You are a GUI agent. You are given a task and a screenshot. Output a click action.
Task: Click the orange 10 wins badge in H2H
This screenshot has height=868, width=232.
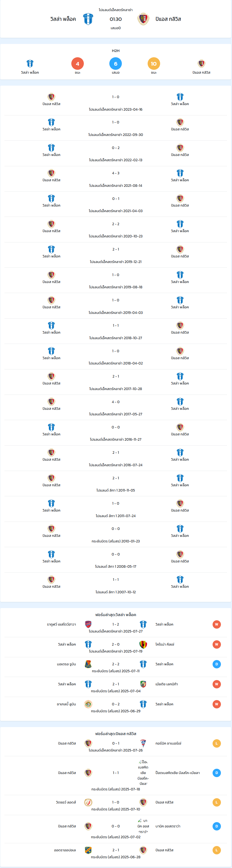pyautogui.click(x=154, y=63)
